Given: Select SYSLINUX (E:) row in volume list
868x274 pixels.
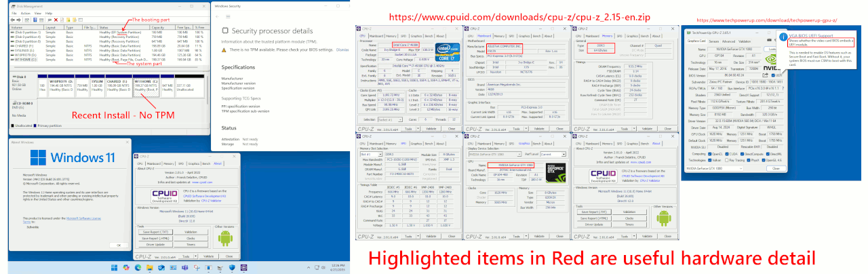Looking at the screenshot, I should point(110,50).
